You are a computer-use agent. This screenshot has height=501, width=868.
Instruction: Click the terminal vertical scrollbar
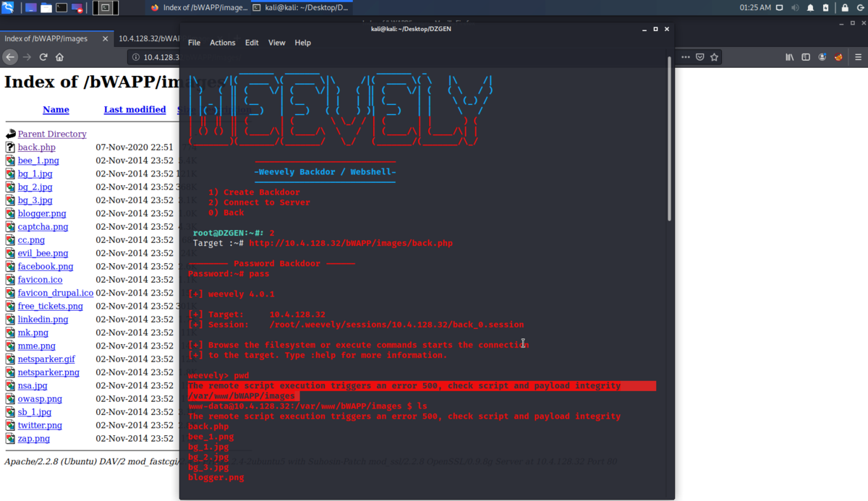(x=670, y=137)
